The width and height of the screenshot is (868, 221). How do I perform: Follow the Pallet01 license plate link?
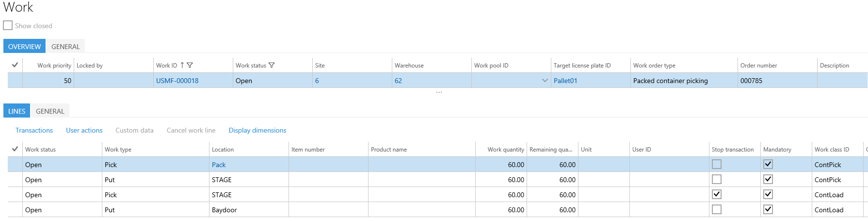(565, 81)
